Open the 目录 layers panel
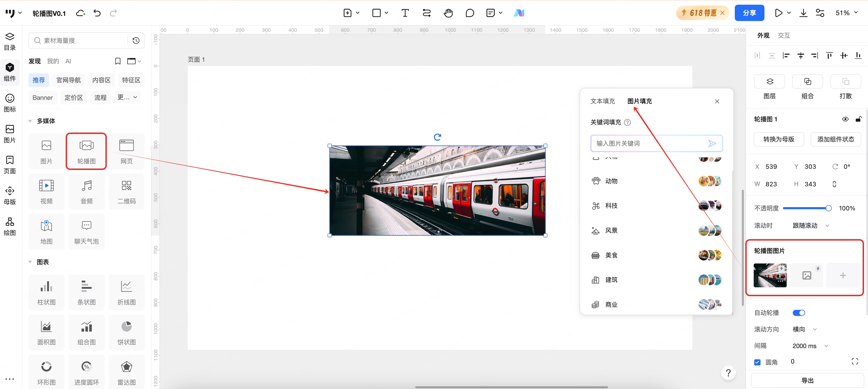Image resolution: width=868 pixels, height=389 pixels. [x=10, y=41]
